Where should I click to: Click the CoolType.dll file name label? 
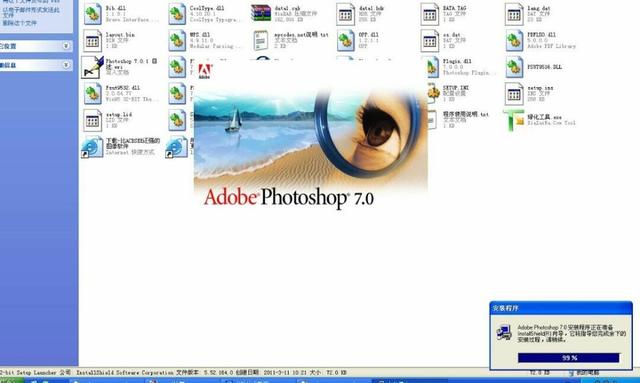tap(207, 8)
